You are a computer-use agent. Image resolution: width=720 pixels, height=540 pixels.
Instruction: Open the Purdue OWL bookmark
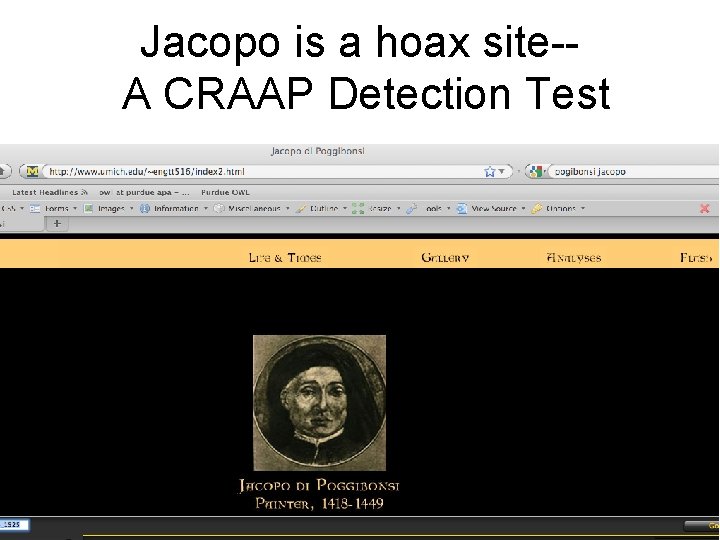coord(225,192)
